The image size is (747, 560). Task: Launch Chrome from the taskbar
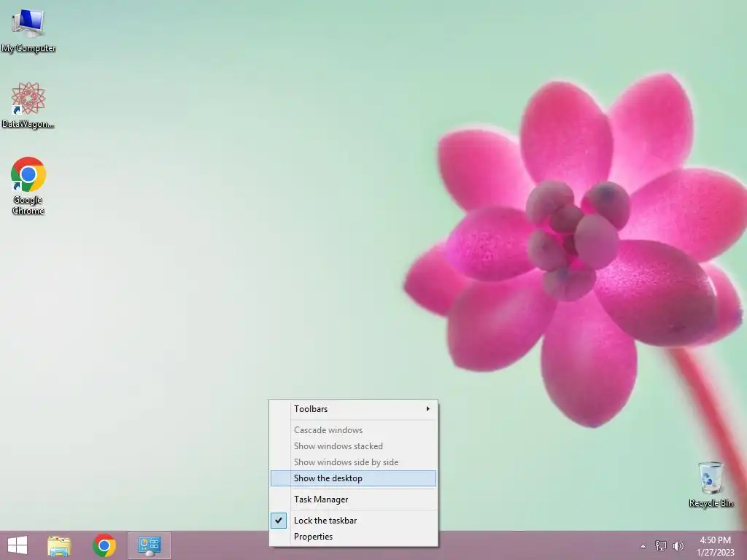(104, 545)
